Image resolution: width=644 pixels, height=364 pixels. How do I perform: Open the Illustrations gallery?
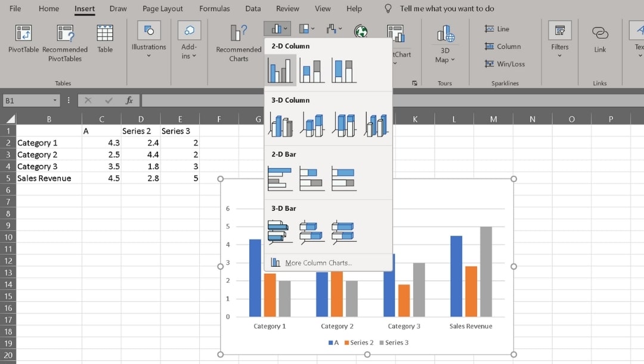[147, 43]
